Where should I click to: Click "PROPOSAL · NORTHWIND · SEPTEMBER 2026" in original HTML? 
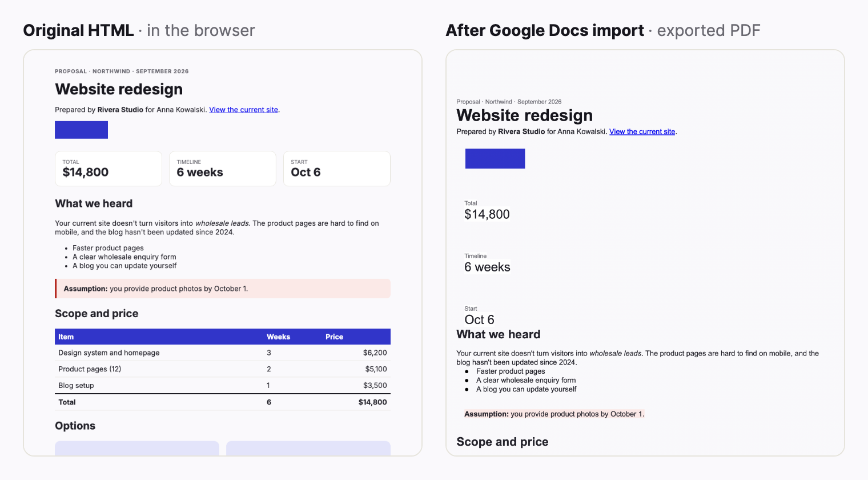pos(122,71)
